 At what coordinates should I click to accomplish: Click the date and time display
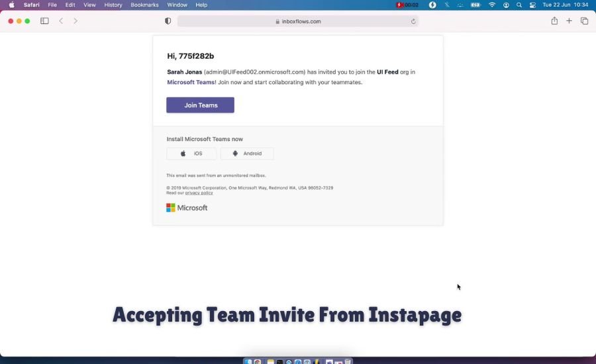tap(566, 5)
